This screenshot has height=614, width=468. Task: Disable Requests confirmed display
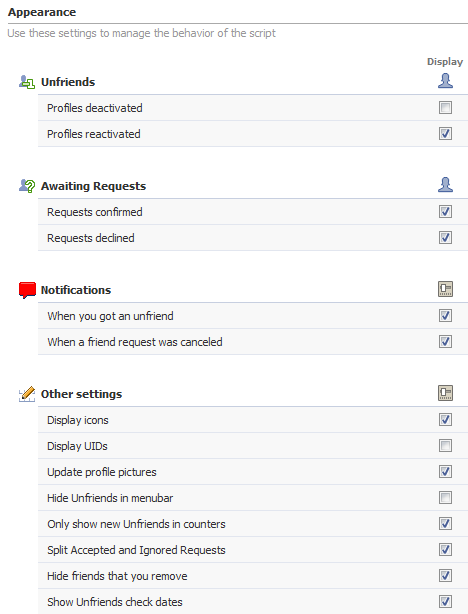[445, 211]
